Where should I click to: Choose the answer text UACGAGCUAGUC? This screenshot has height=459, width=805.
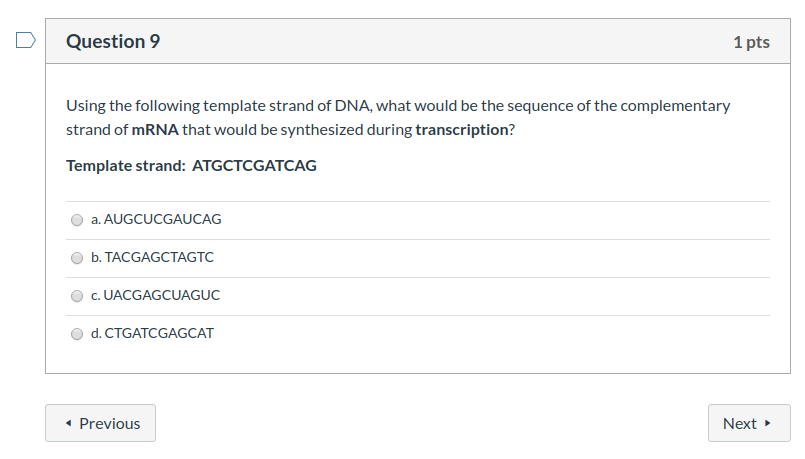point(162,295)
